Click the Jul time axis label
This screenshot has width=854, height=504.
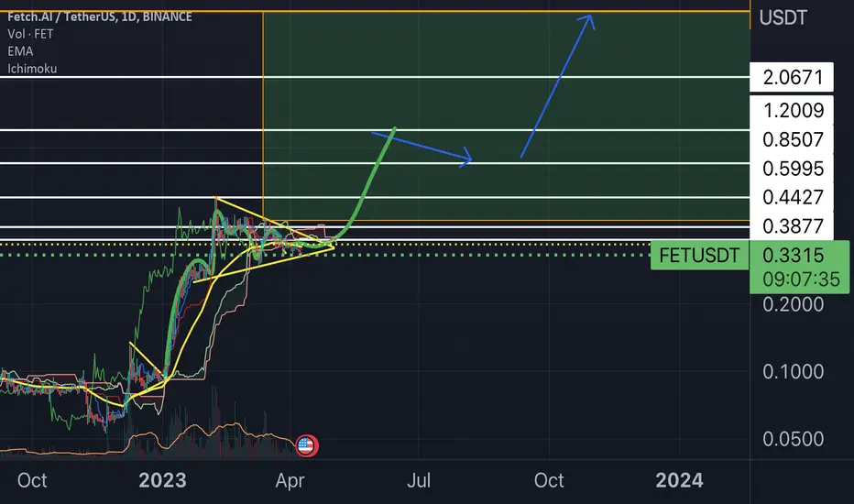tap(420, 480)
